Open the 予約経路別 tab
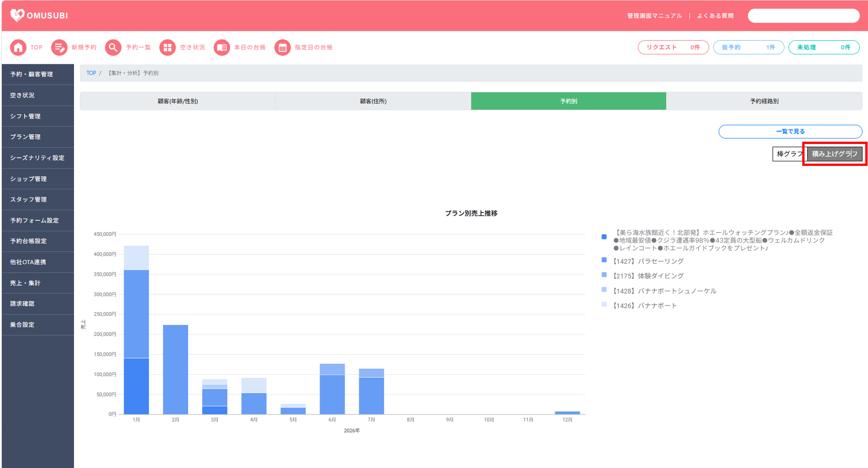Screen dimensions: 868x468 764,101
